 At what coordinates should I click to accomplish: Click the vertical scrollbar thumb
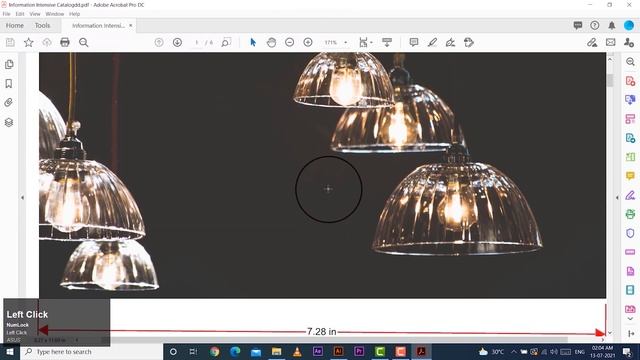point(610,80)
